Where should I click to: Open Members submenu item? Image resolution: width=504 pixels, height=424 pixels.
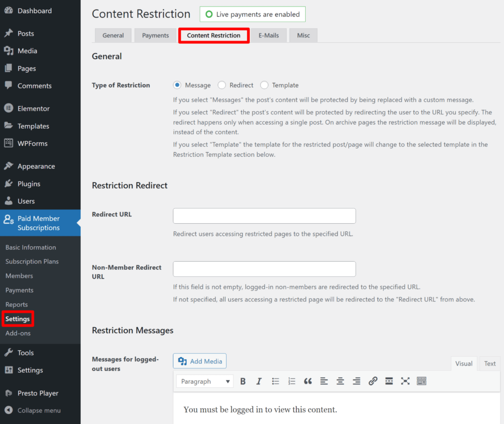coord(19,276)
